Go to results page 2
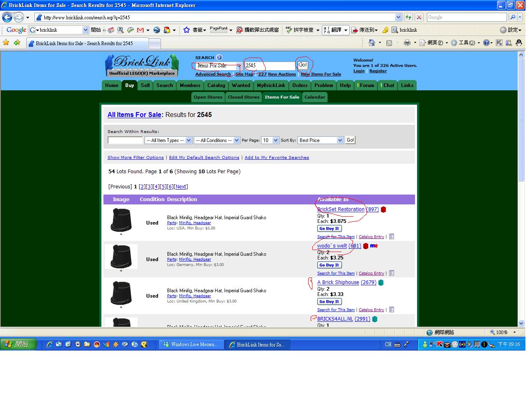Viewport: 532px width, 399px height. (142, 187)
